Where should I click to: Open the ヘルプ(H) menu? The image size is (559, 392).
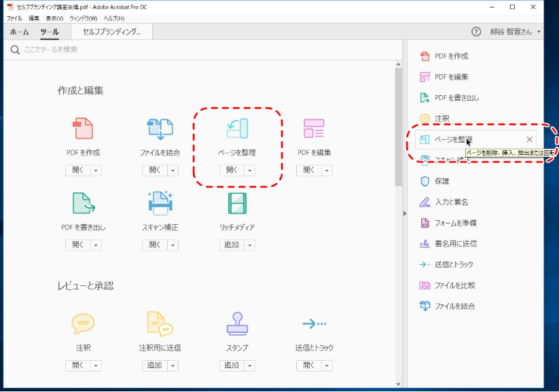tap(114, 18)
